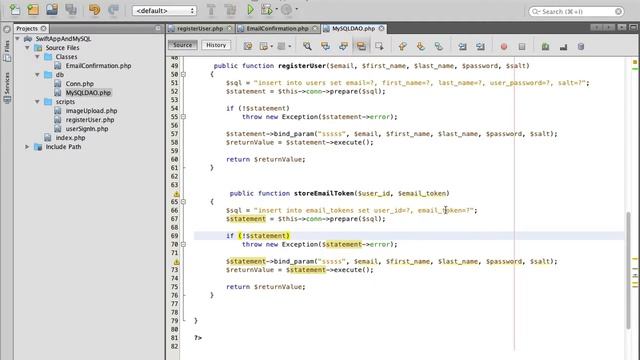Click the Find Selection magnifier icon
Image resolution: width=640 pixels, height=360 pixels.
pyautogui.click(x=307, y=46)
